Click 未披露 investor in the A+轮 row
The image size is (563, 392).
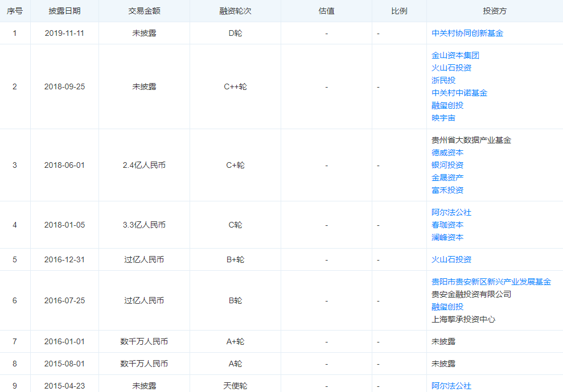pyautogui.click(x=443, y=341)
